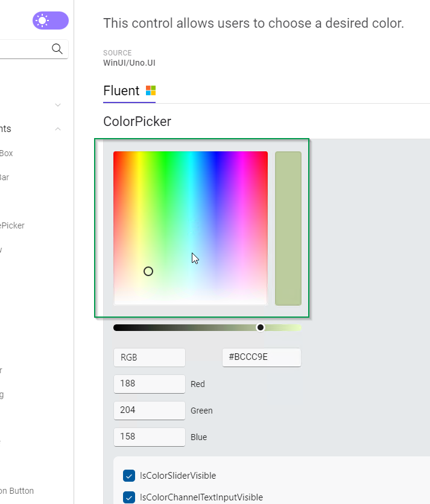Click the Green value input showing 204
Screen dimensions: 430x504
tap(149, 410)
